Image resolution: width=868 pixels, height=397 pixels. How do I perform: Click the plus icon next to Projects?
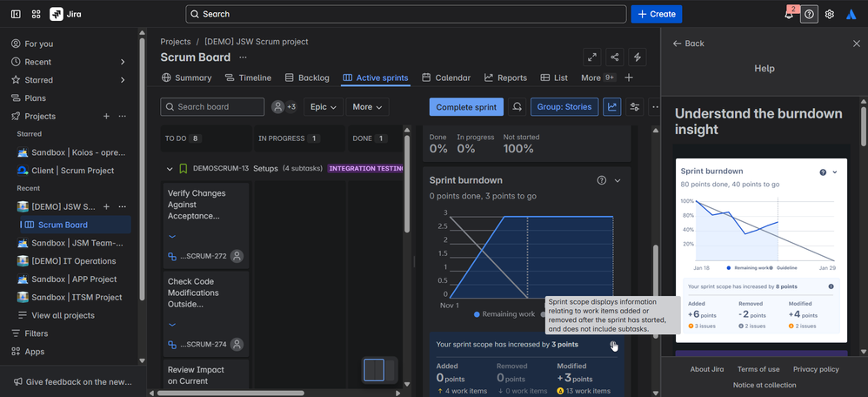point(106,116)
